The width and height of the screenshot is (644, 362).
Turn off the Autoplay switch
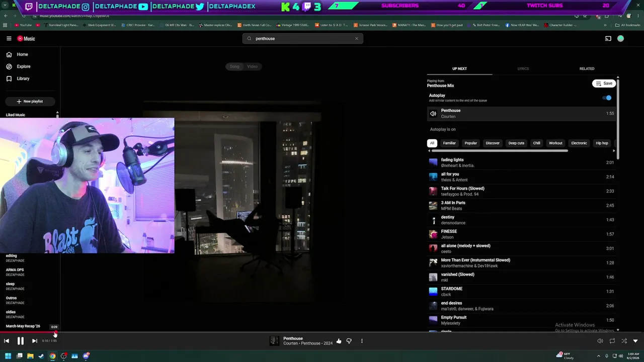tap(607, 98)
